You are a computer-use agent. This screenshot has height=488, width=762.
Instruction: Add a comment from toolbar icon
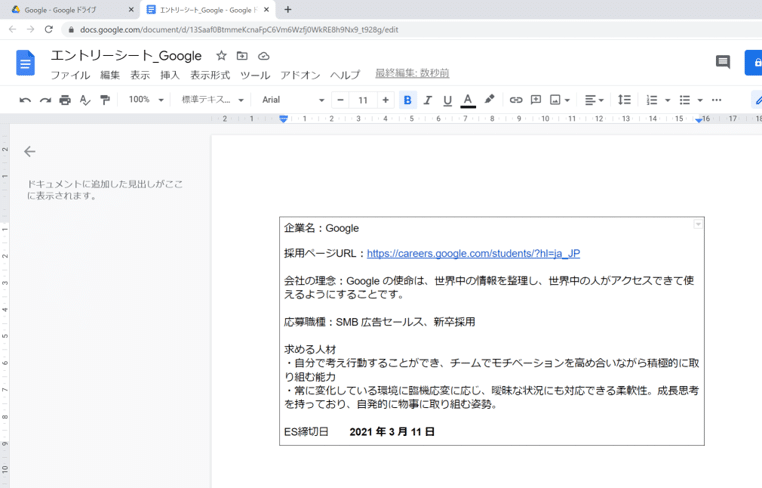[x=536, y=100]
